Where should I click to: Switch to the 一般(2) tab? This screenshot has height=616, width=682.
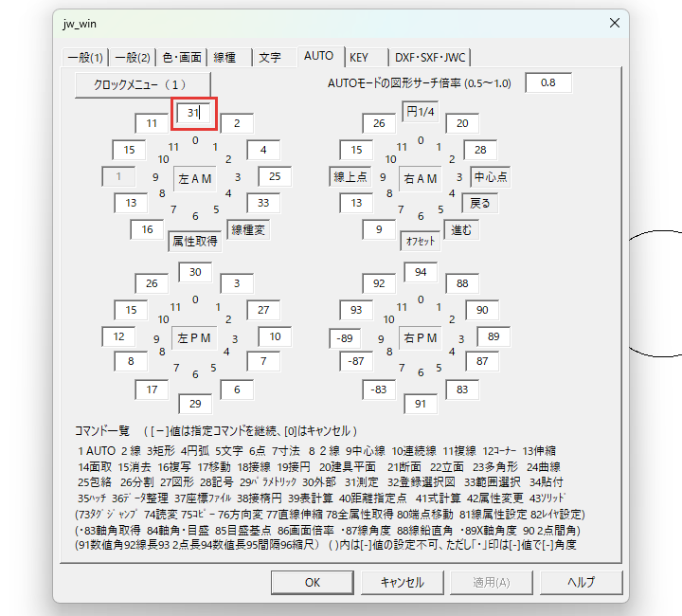coord(133,58)
